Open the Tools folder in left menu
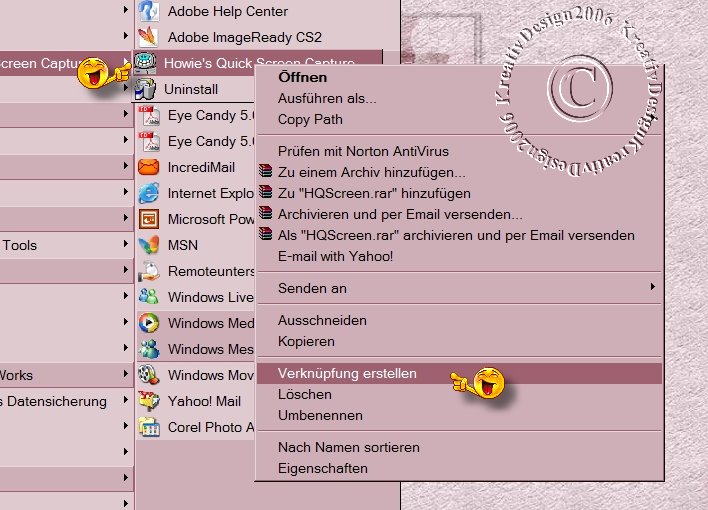Image resolution: width=708 pixels, height=510 pixels. click(66, 245)
